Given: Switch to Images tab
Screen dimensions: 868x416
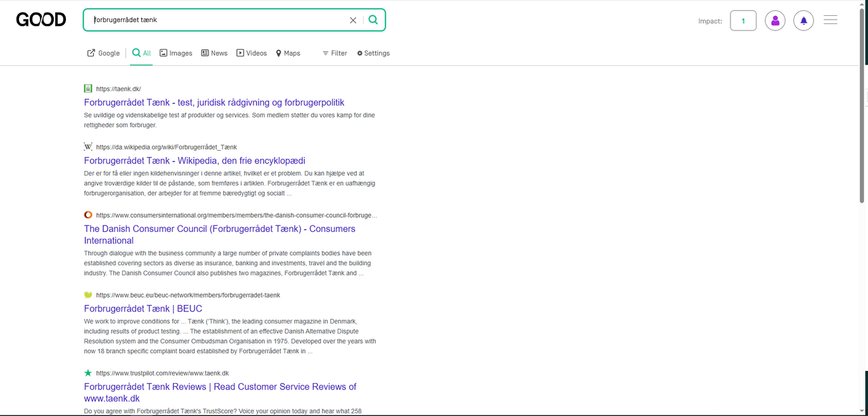Looking at the screenshot, I should click(x=176, y=53).
